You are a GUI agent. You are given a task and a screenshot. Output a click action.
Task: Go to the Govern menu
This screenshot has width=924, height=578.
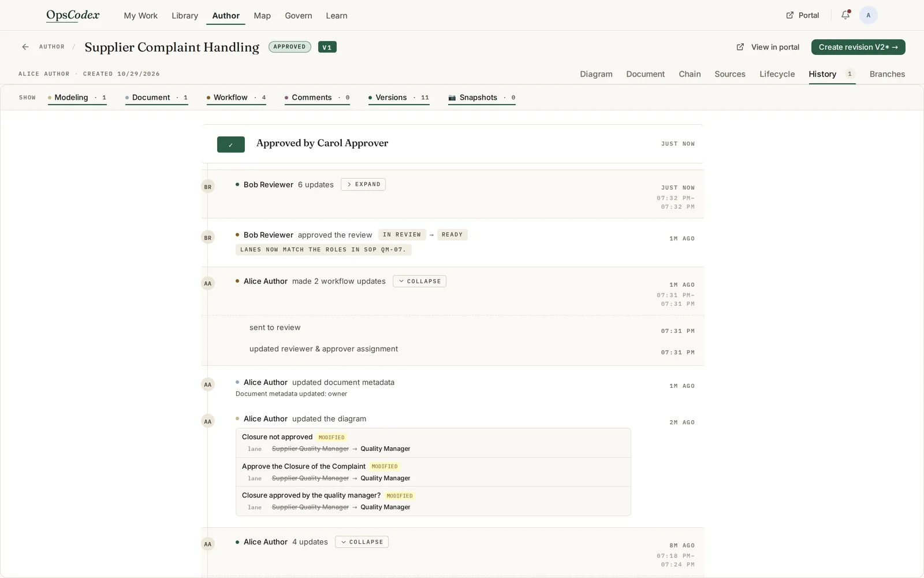tap(298, 16)
